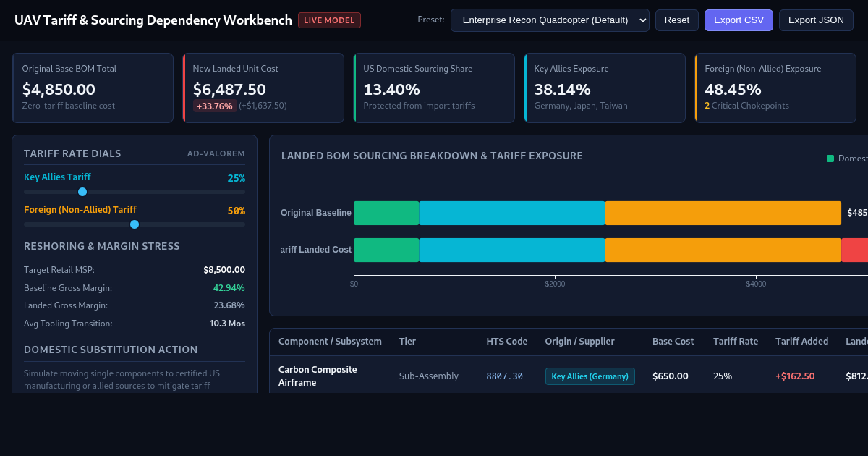
Task: Click the Tariff Added column header
Action: [801, 342]
